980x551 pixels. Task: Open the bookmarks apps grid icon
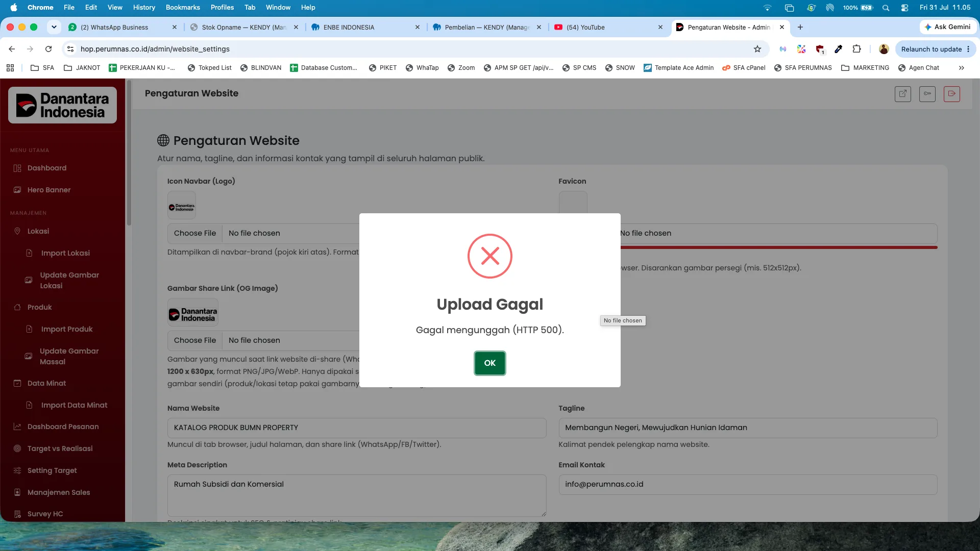[10, 68]
